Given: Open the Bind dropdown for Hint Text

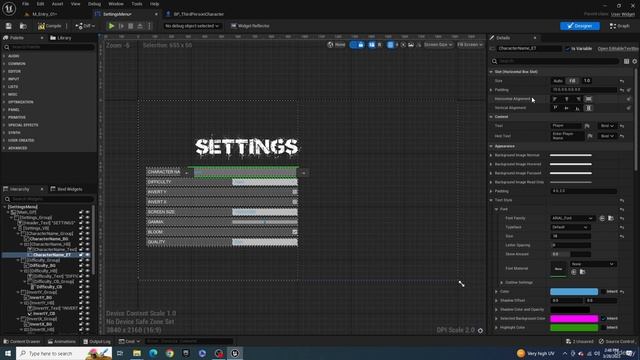Looking at the screenshot, I should tap(607, 136).
